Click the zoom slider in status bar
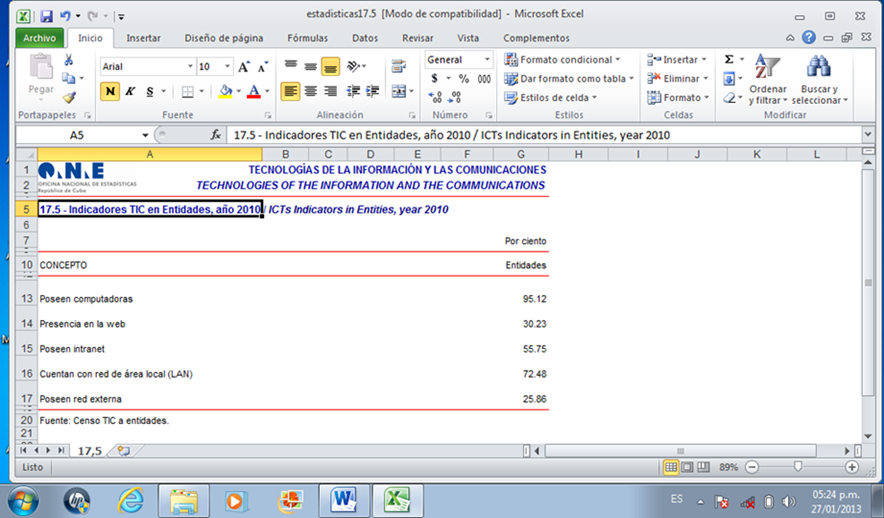The width and height of the screenshot is (884, 518). click(798, 467)
